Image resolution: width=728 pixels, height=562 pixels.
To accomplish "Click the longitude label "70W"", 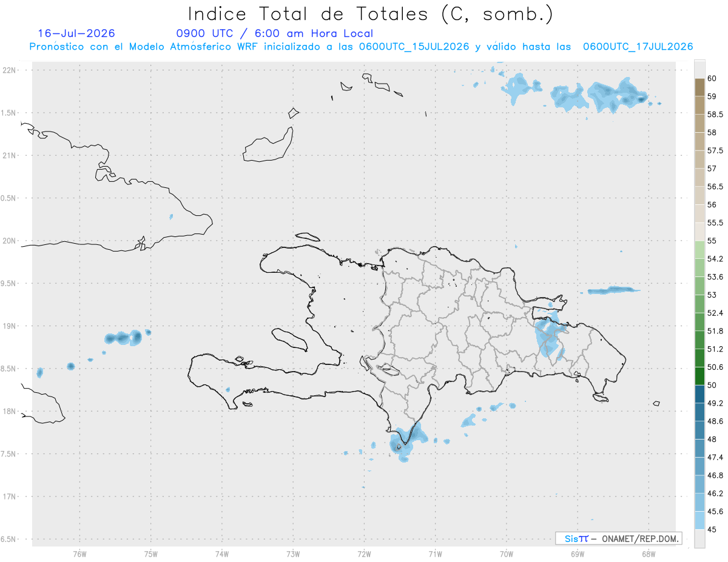I will tap(506, 554).
